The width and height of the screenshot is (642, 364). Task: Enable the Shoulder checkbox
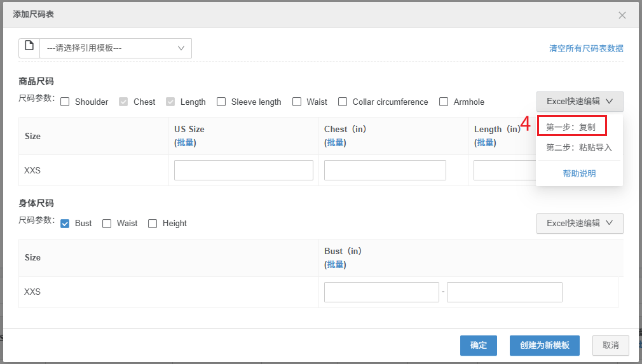pos(65,102)
